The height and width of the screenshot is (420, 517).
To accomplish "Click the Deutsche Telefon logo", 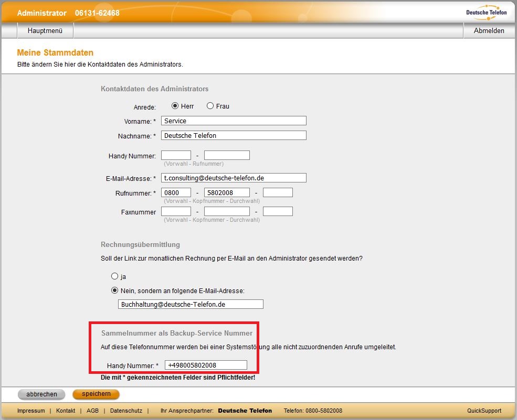I will [486, 12].
